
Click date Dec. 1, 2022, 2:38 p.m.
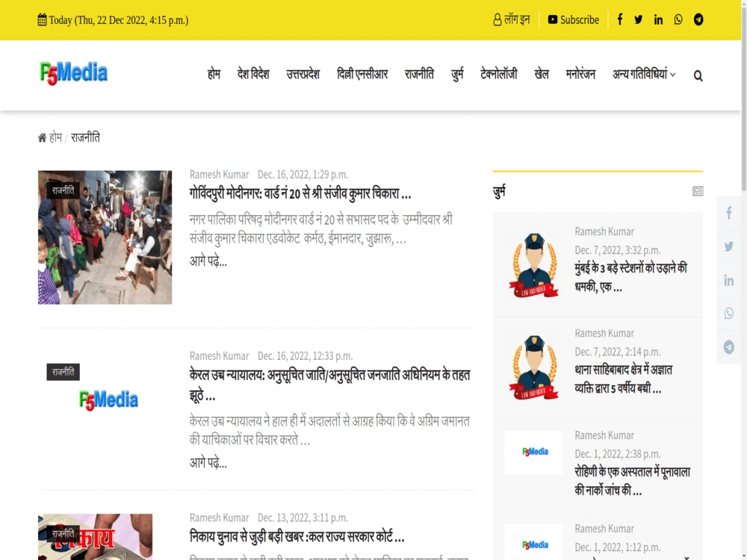(618, 454)
